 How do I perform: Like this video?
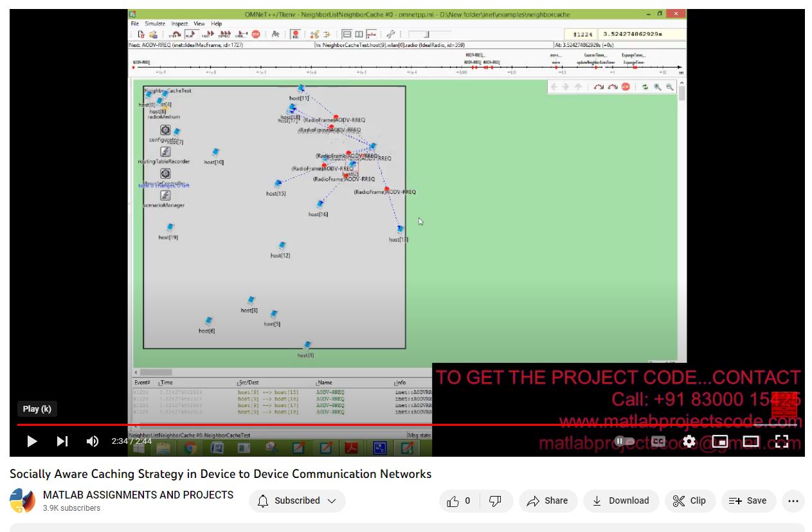coord(458,501)
